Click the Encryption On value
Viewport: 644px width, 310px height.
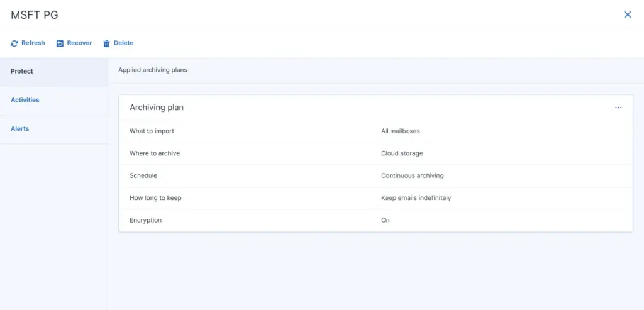click(386, 220)
